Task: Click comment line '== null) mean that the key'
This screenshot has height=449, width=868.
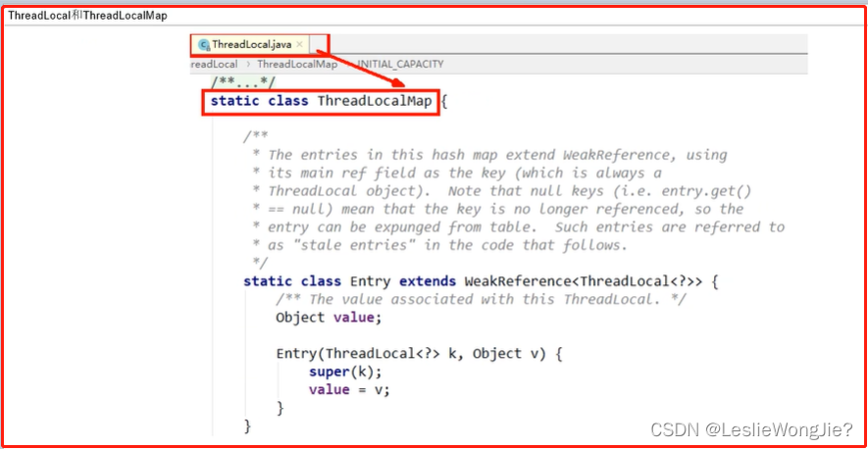Action: coord(498,209)
